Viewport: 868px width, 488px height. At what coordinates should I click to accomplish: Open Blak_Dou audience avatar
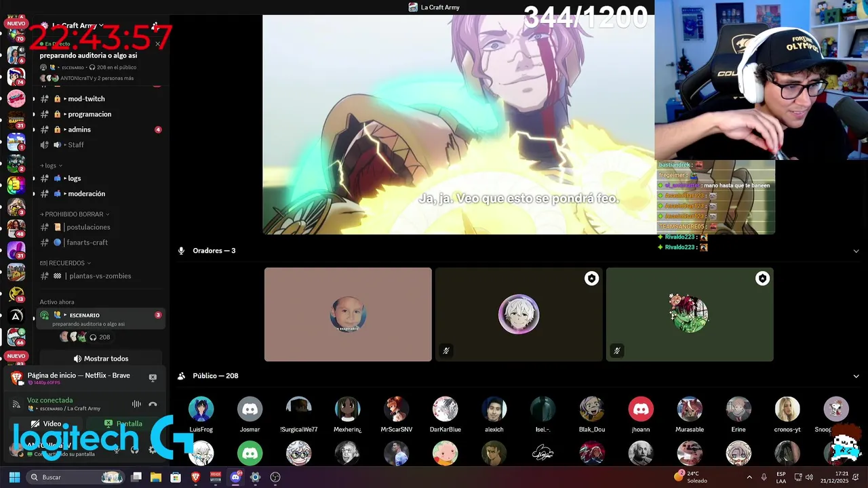point(591,409)
